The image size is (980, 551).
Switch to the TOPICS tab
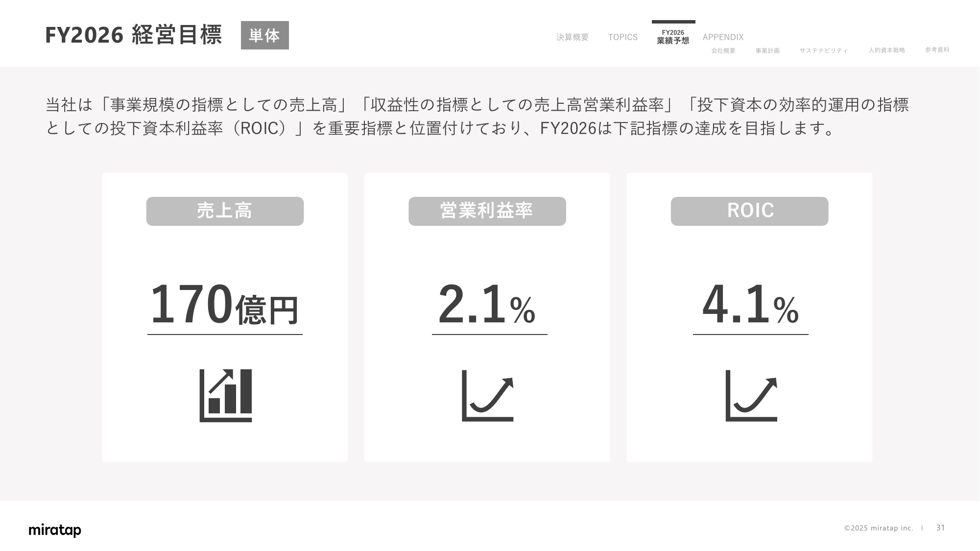click(x=622, y=37)
